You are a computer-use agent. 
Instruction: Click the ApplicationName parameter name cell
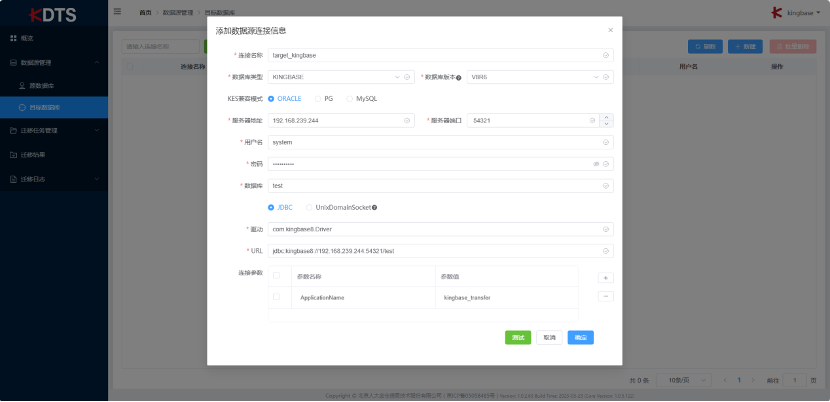(363, 298)
